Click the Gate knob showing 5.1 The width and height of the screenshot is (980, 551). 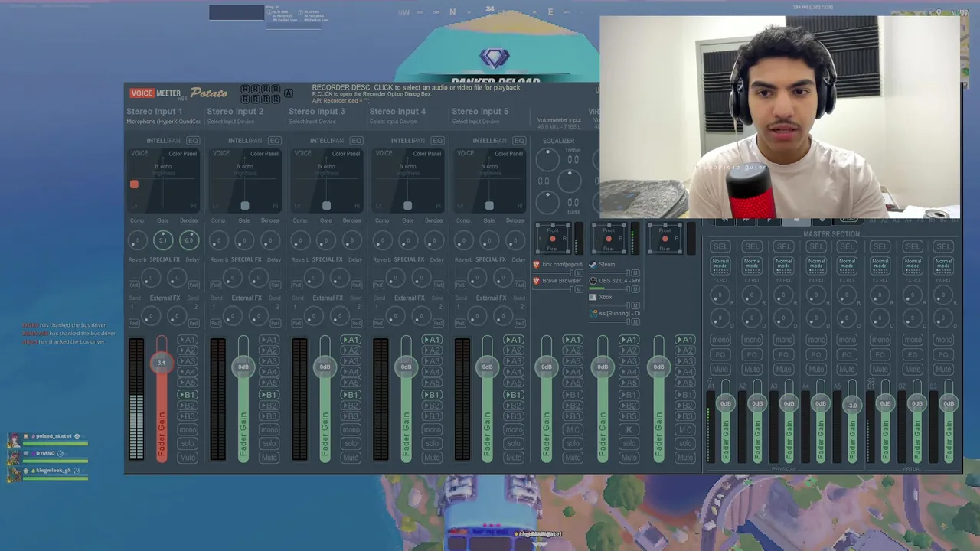pos(162,240)
